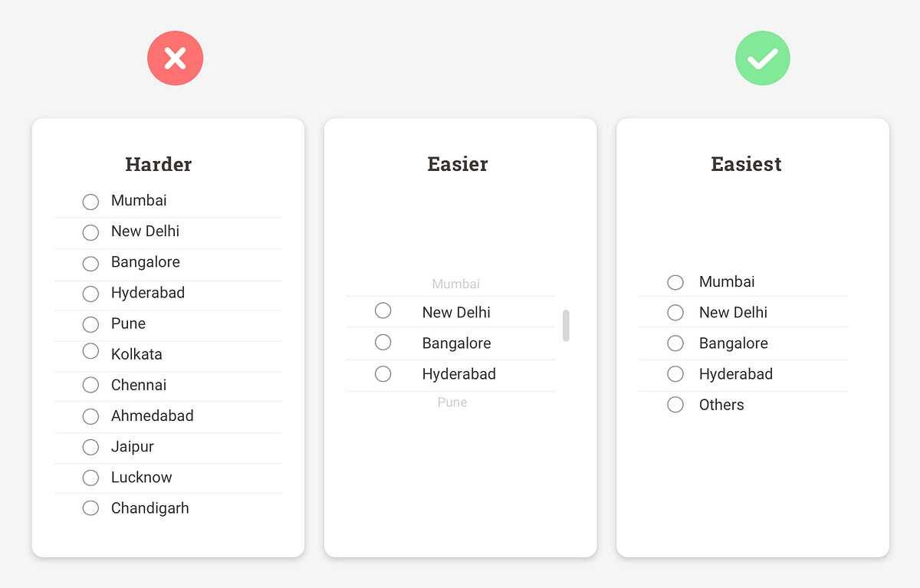The image size is (920, 588).
Task: Select Others radio in Easiest card
Action: pos(675,404)
